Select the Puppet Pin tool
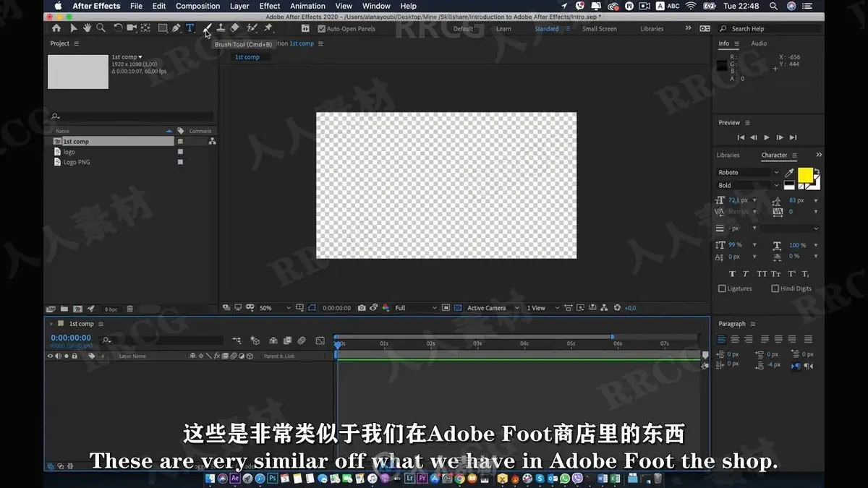The height and width of the screenshot is (488, 868). (x=268, y=28)
